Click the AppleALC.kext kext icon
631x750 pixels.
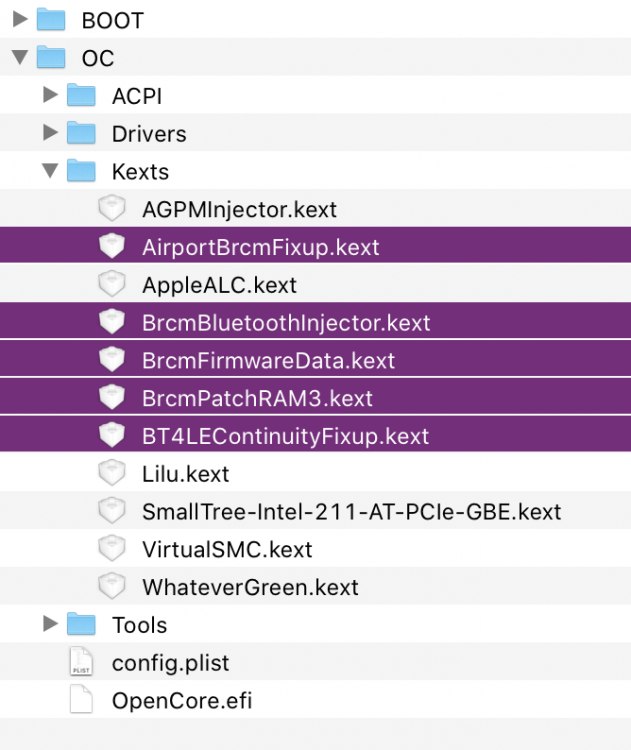(112, 284)
